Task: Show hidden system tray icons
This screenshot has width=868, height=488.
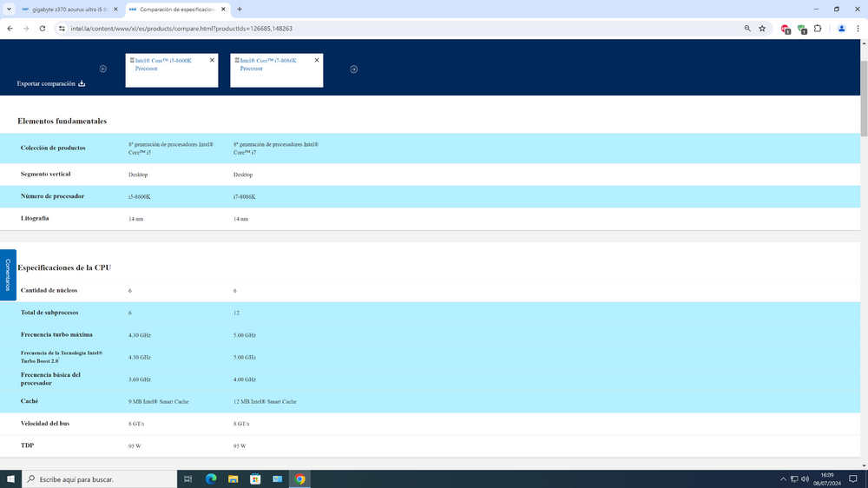Action: pos(783,479)
